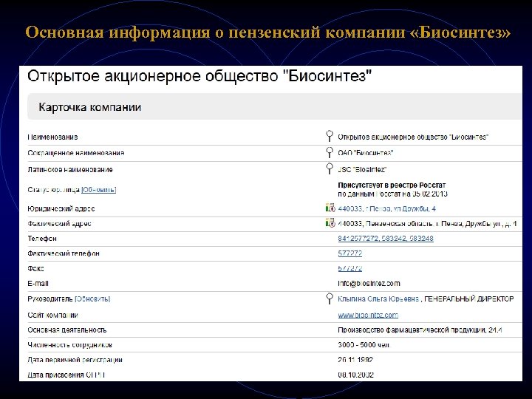Click heading Открытое акционерное общество "Биосинтез"
532x399 pixels.
click(x=199, y=76)
